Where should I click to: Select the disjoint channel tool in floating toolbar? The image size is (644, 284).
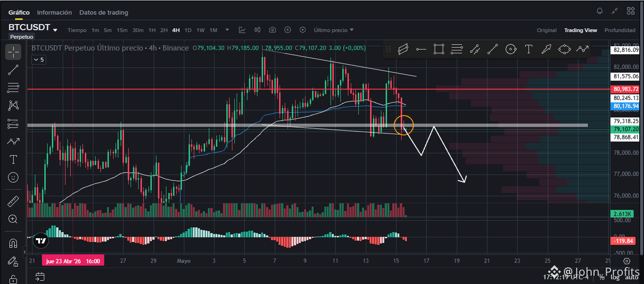pyautogui.click(x=475, y=49)
